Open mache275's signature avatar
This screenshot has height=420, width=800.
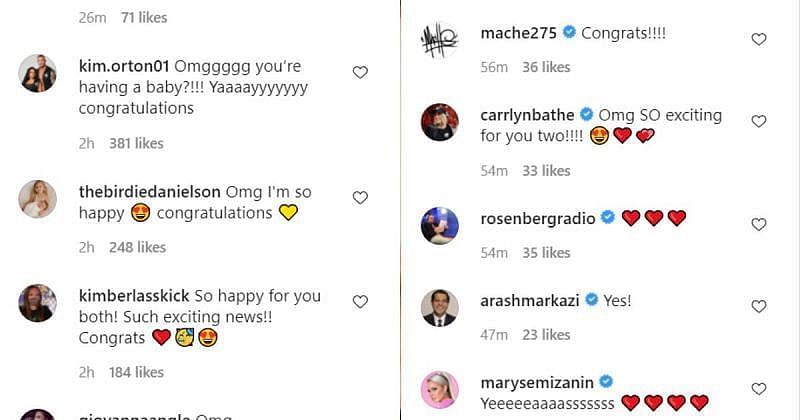pos(439,40)
